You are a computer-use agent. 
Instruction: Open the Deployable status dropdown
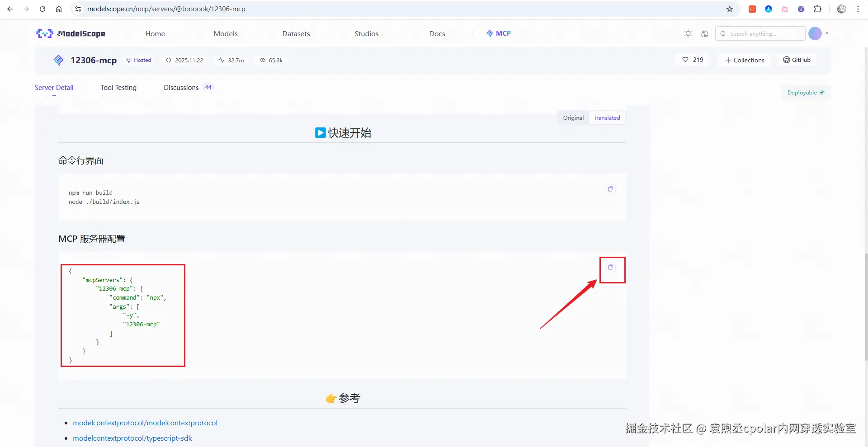coord(806,93)
